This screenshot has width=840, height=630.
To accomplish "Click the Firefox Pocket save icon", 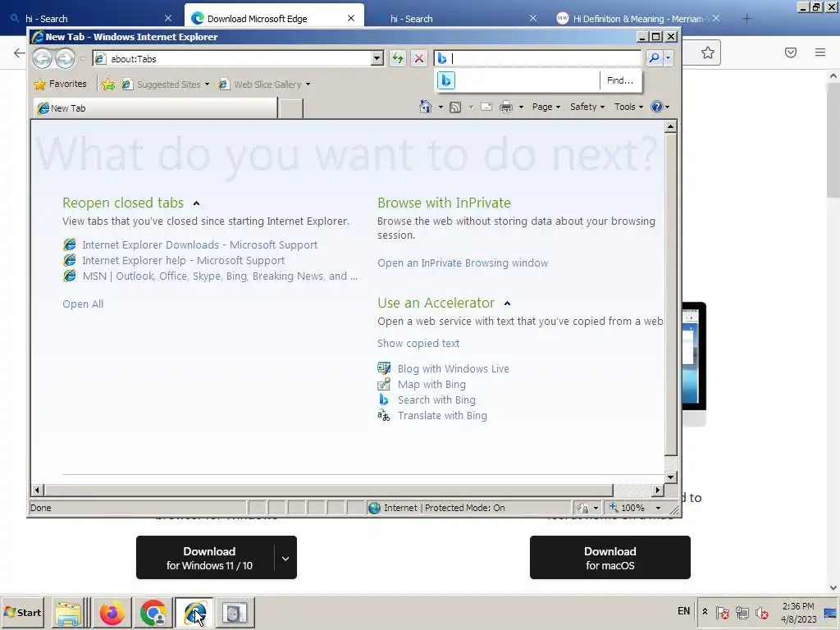I will (x=791, y=52).
